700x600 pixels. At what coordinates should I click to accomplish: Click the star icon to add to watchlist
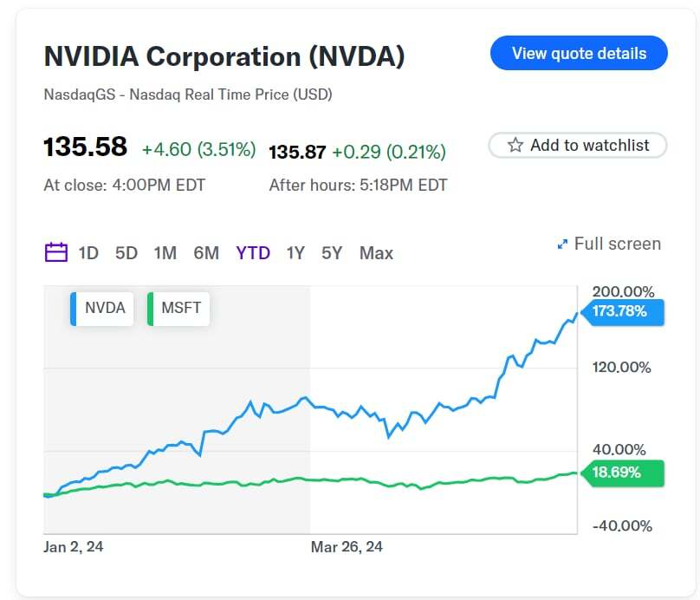pos(515,146)
